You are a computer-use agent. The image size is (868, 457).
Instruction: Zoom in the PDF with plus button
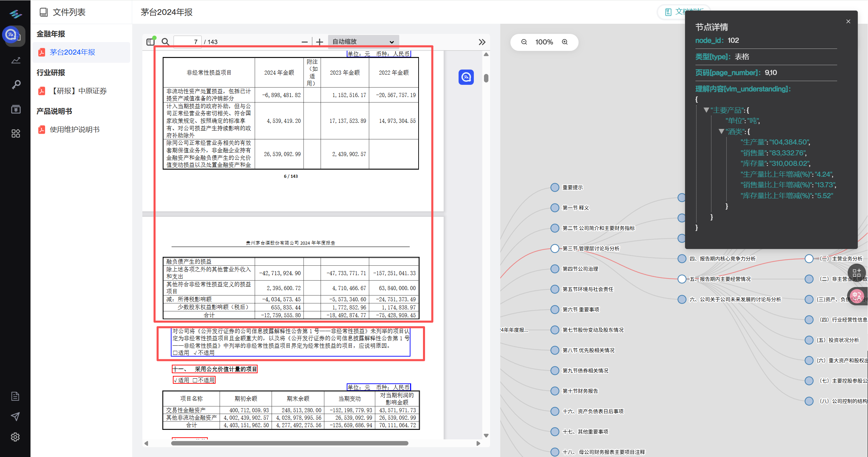coord(319,42)
